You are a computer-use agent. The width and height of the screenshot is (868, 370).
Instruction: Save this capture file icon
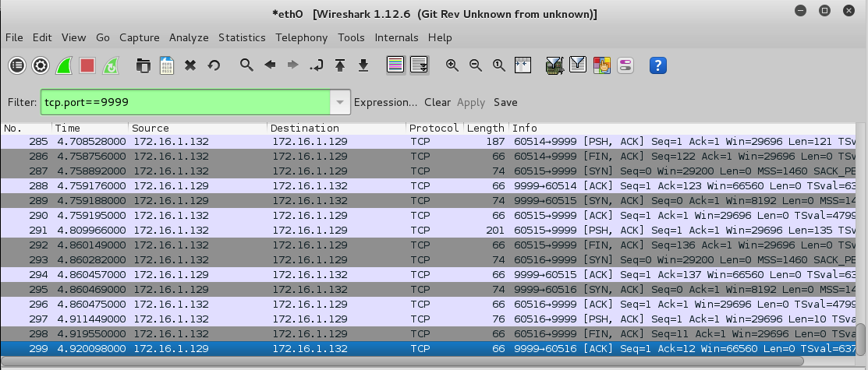coord(167,65)
